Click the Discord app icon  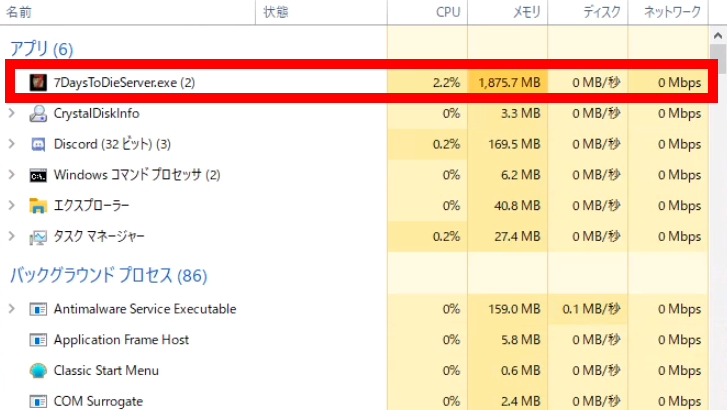click(x=38, y=144)
